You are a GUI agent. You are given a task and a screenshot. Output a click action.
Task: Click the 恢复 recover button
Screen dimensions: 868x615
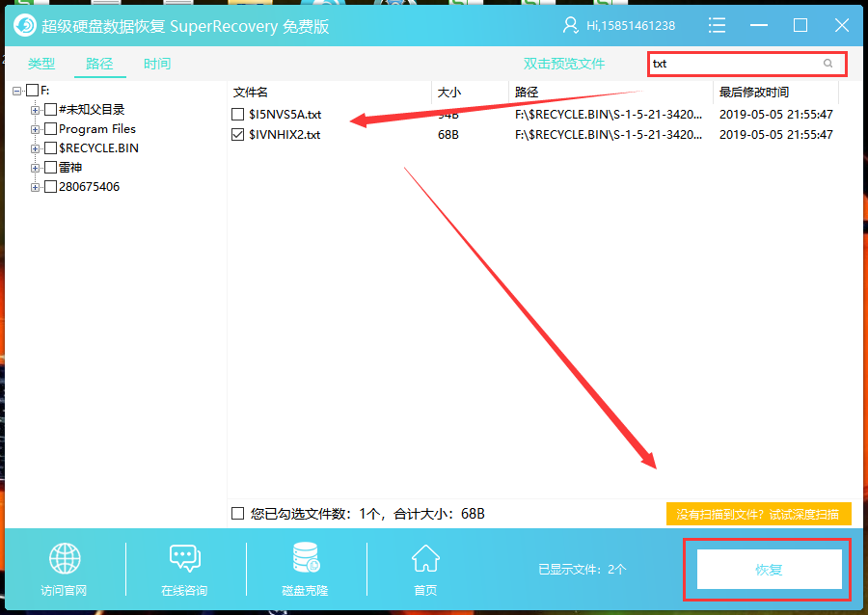[x=769, y=569]
